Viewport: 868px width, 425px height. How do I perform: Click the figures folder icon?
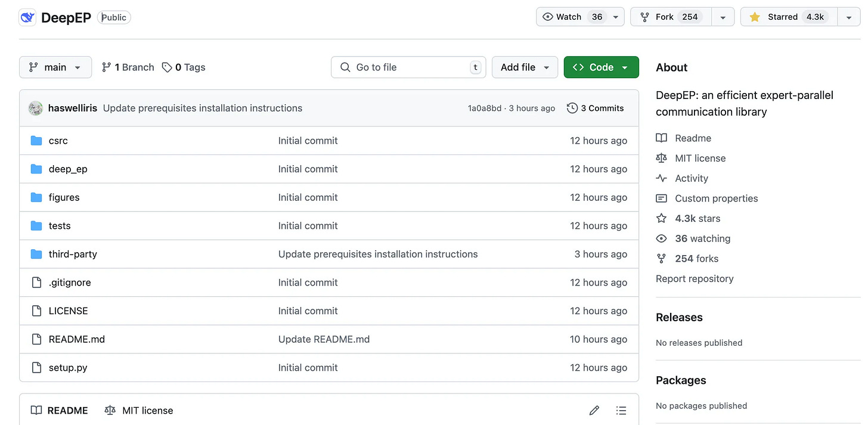[36, 197]
